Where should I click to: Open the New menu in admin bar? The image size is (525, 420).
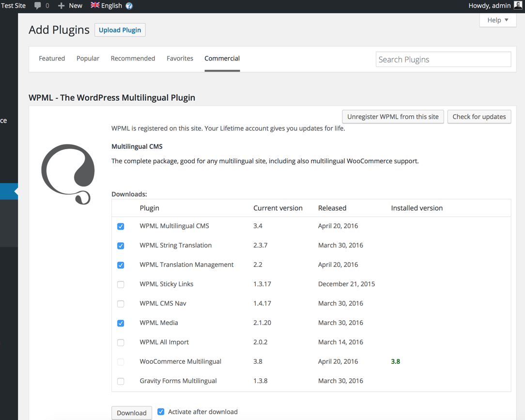(x=70, y=6)
